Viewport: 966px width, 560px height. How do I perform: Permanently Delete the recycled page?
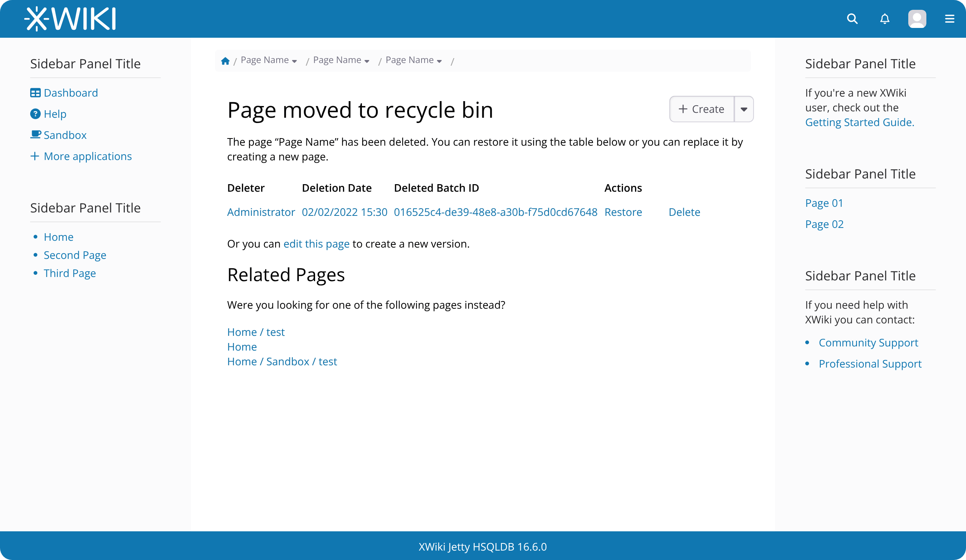pos(684,212)
